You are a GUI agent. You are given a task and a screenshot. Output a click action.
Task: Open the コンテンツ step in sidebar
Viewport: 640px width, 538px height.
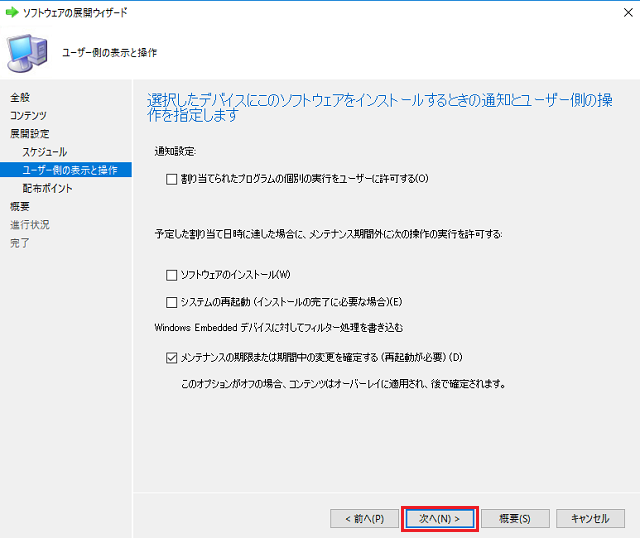click(x=28, y=116)
